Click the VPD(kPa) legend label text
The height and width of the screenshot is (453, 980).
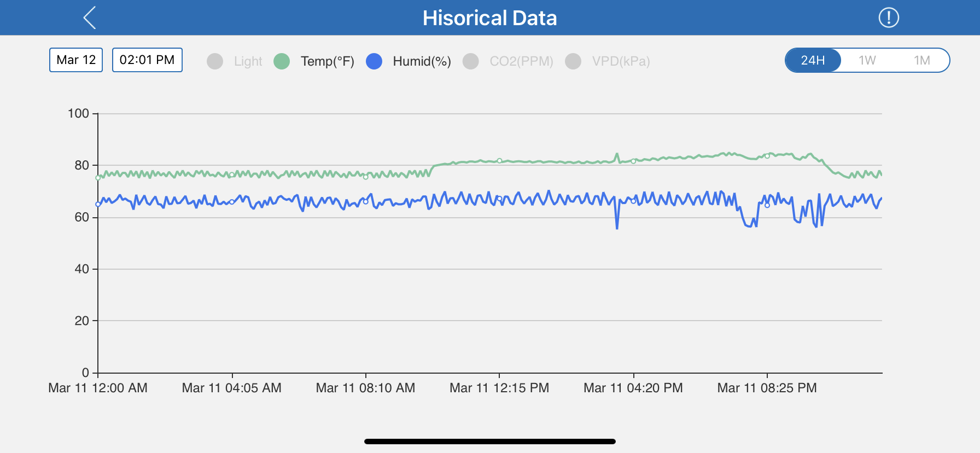point(621,61)
